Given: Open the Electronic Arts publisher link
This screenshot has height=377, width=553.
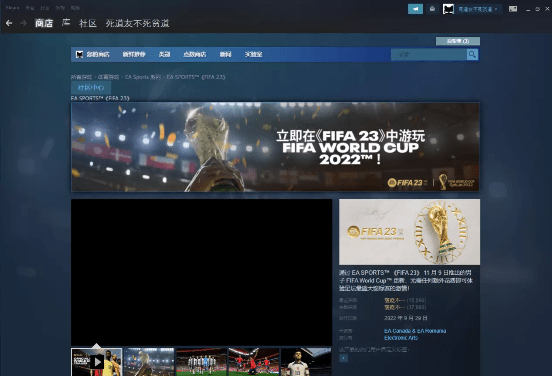Looking at the screenshot, I should (401, 338).
